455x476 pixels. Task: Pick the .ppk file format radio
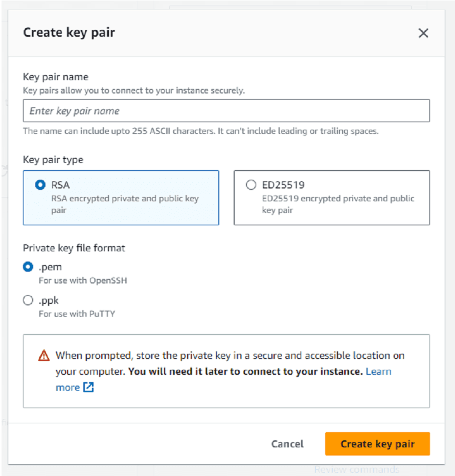coord(28,300)
